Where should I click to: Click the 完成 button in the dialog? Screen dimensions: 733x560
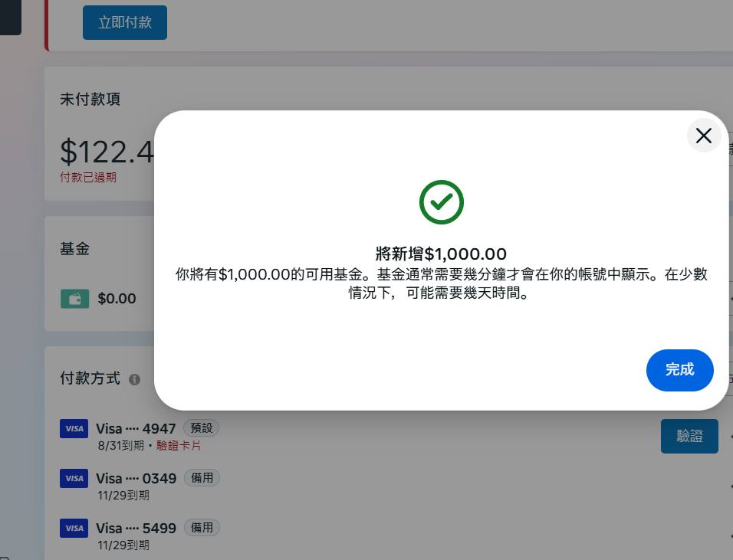679,370
